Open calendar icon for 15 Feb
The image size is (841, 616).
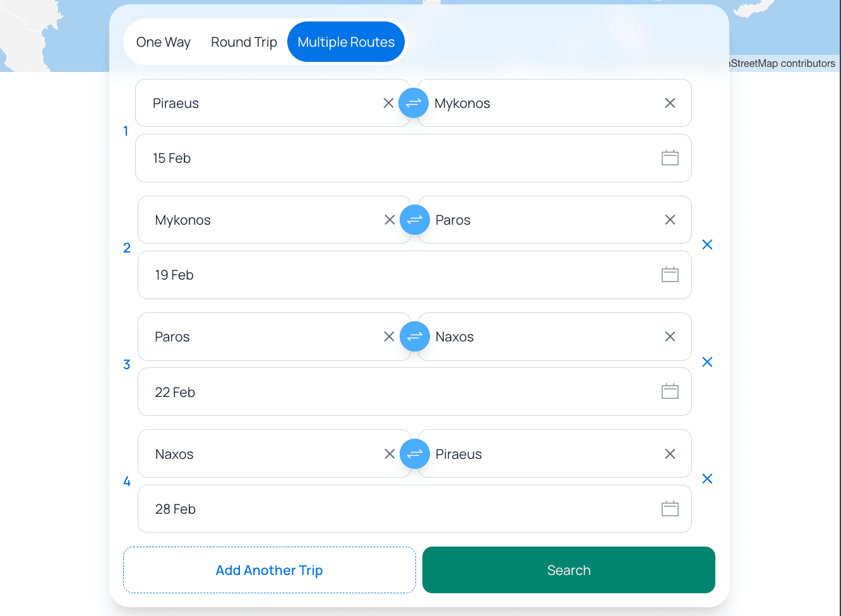670,158
